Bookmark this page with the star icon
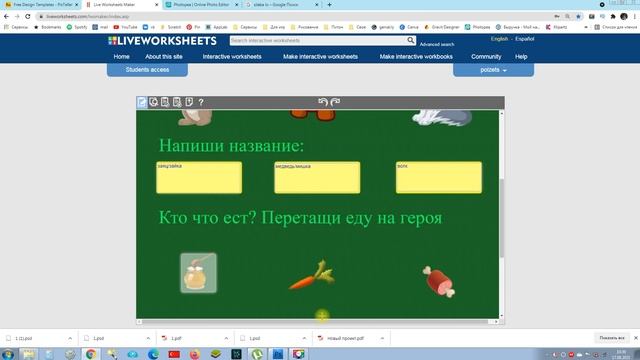 point(578,16)
